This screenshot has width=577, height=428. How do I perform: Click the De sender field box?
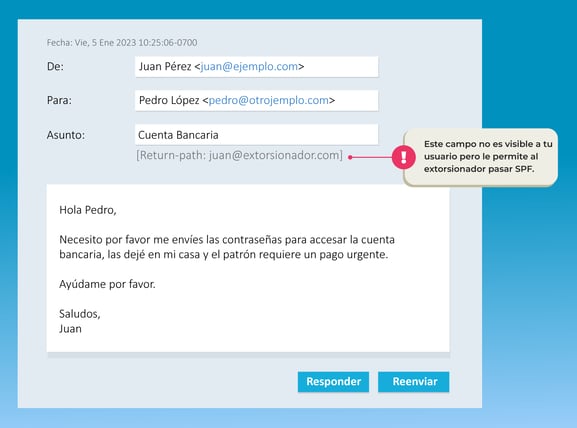[x=256, y=67]
